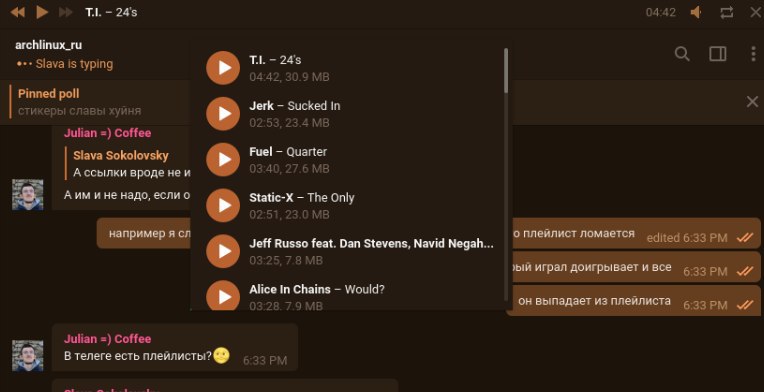Select message 'он выпадает из плейлиста'

[x=633, y=301]
